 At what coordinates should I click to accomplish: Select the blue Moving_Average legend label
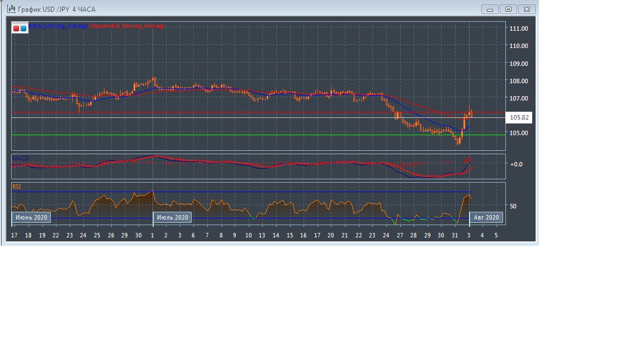[x=58, y=26]
